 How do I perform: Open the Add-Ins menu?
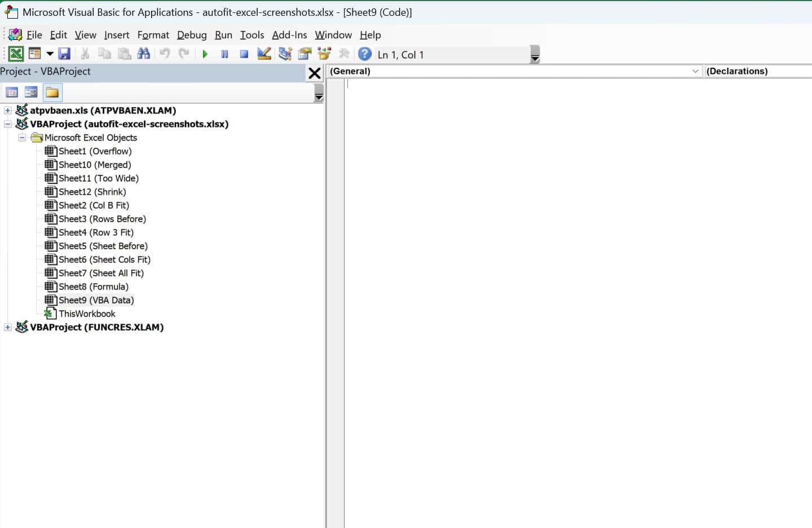(x=289, y=35)
